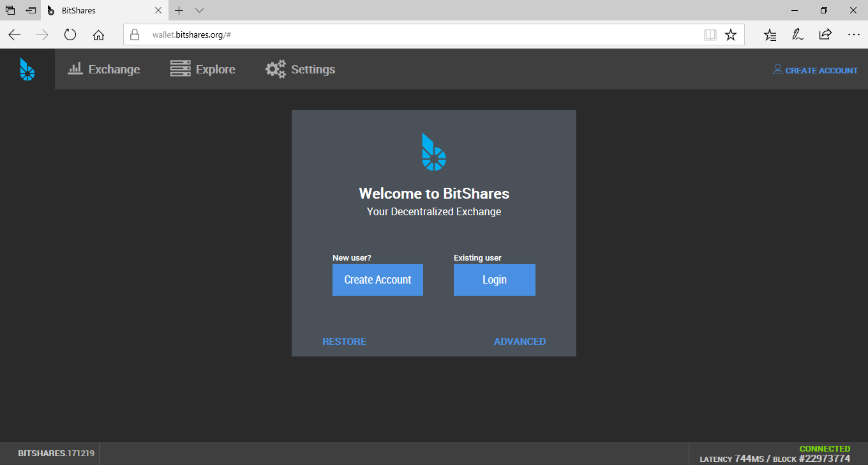Click the set tabs aside icon
Screen dimensions: 868x465
tap(31, 10)
